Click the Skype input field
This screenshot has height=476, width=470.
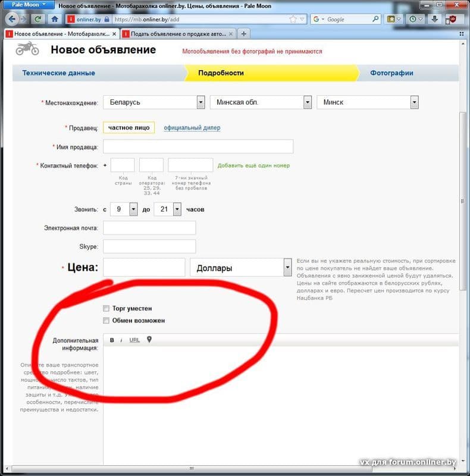(149, 246)
